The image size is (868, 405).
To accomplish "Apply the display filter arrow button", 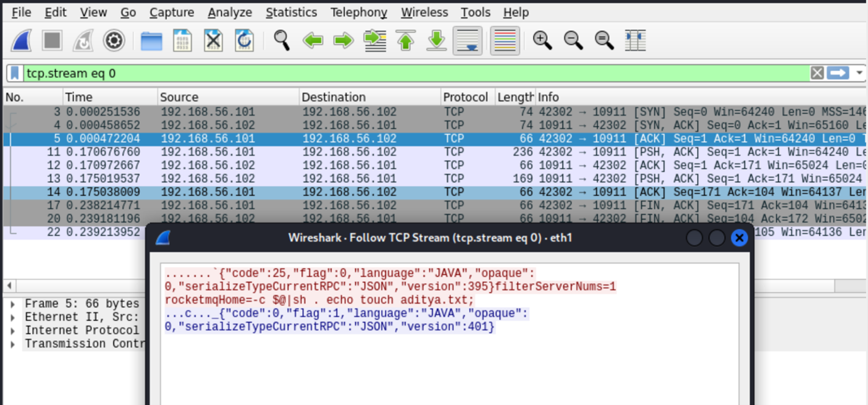I will pyautogui.click(x=838, y=74).
